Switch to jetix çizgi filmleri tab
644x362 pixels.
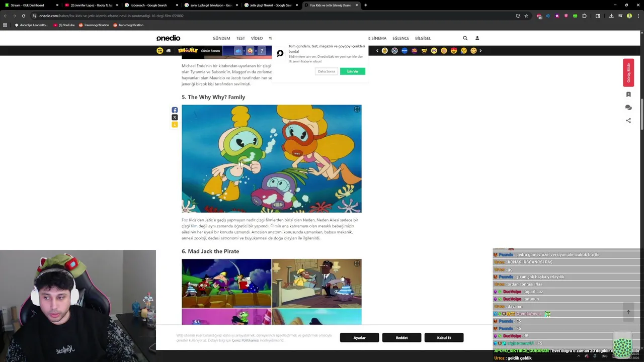pos(272,5)
